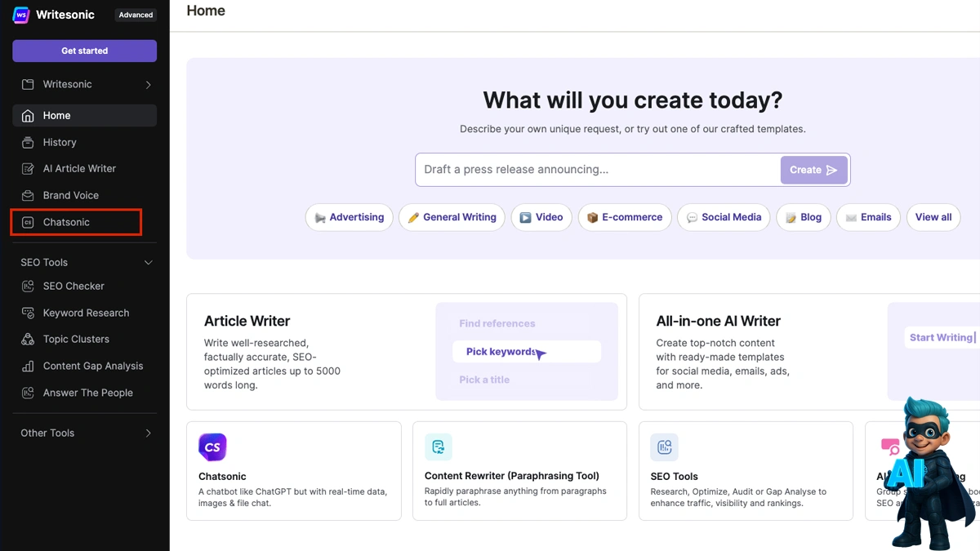Image resolution: width=980 pixels, height=551 pixels.
Task: Collapse the SEO Tools section chevron
Action: point(148,263)
